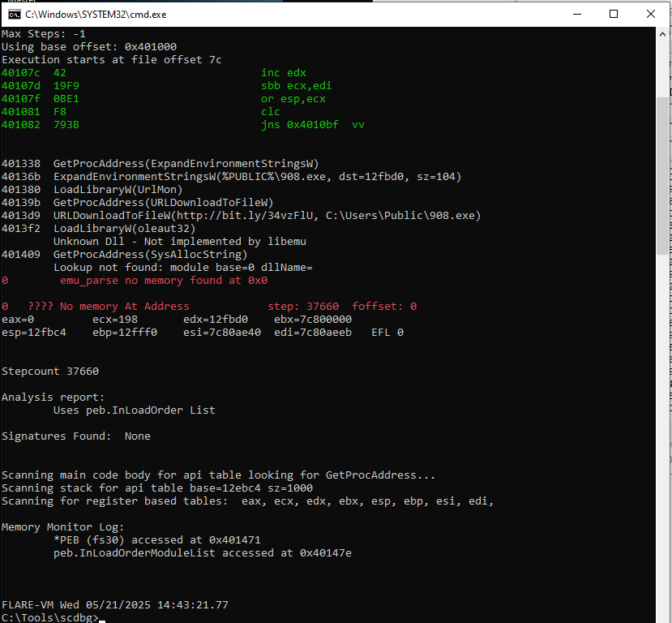Viewport: 672px width, 623px height.
Task: Click register value edi=7c80aeeb
Action: click(313, 333)
